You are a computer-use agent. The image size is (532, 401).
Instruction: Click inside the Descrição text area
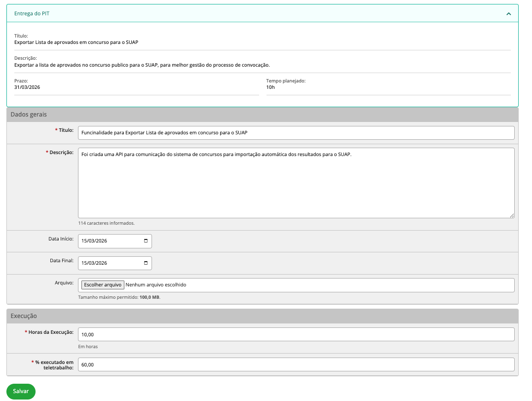296,183
